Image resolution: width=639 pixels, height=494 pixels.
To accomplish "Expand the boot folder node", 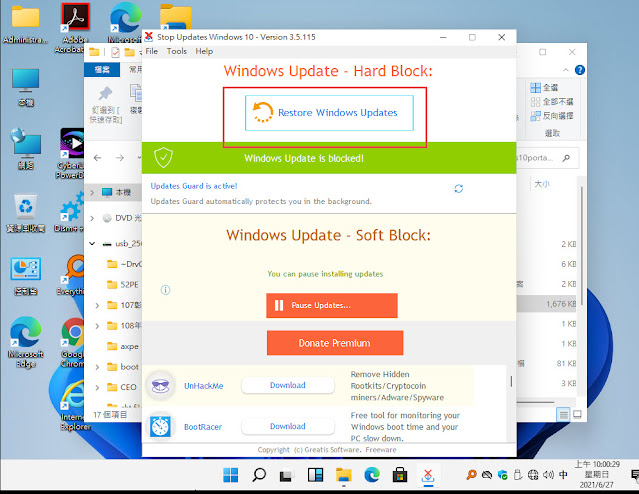I will (x=97, y=367).
